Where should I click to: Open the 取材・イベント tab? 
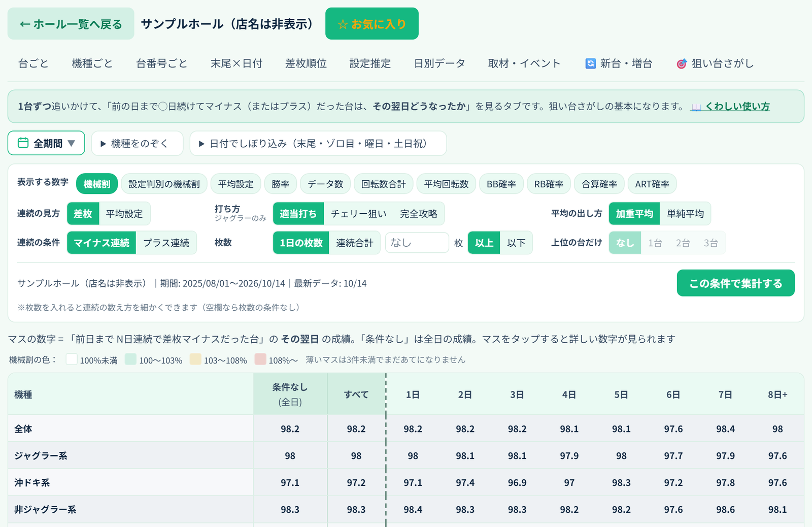524,63
